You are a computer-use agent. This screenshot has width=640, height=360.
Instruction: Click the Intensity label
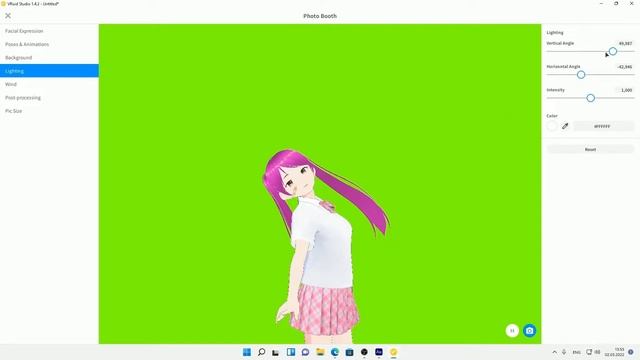click(556, 90)
